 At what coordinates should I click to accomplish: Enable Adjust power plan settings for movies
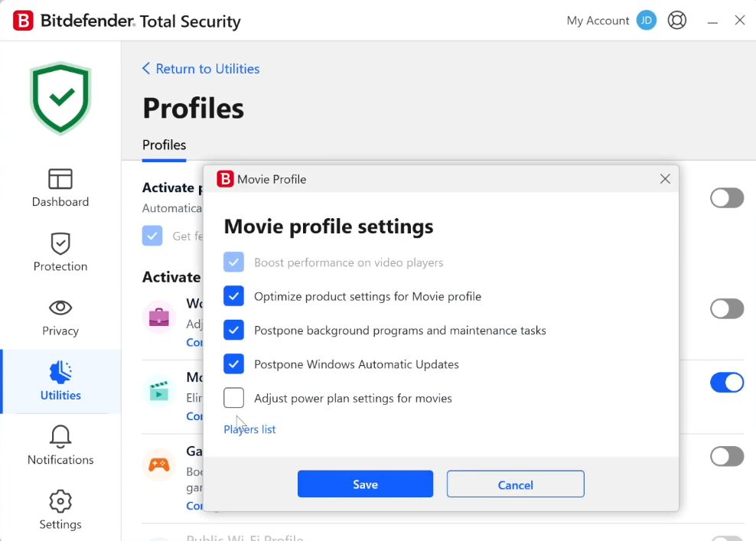tap(234, 398)
